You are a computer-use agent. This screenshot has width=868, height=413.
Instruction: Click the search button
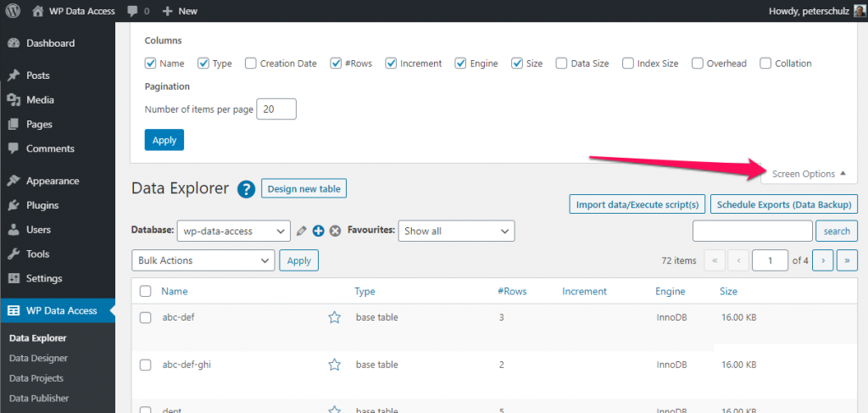(x=837, y=232)
